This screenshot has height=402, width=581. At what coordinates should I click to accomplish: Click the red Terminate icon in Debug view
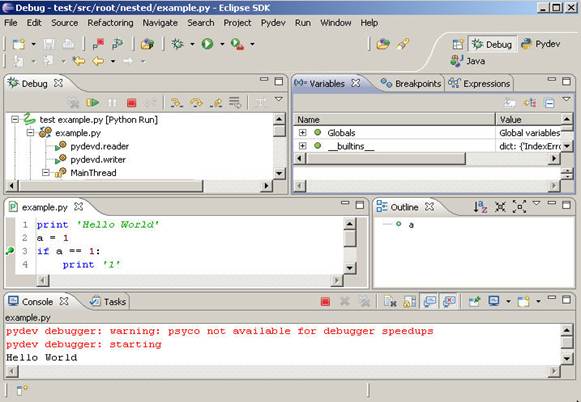[x=132, y=103]
